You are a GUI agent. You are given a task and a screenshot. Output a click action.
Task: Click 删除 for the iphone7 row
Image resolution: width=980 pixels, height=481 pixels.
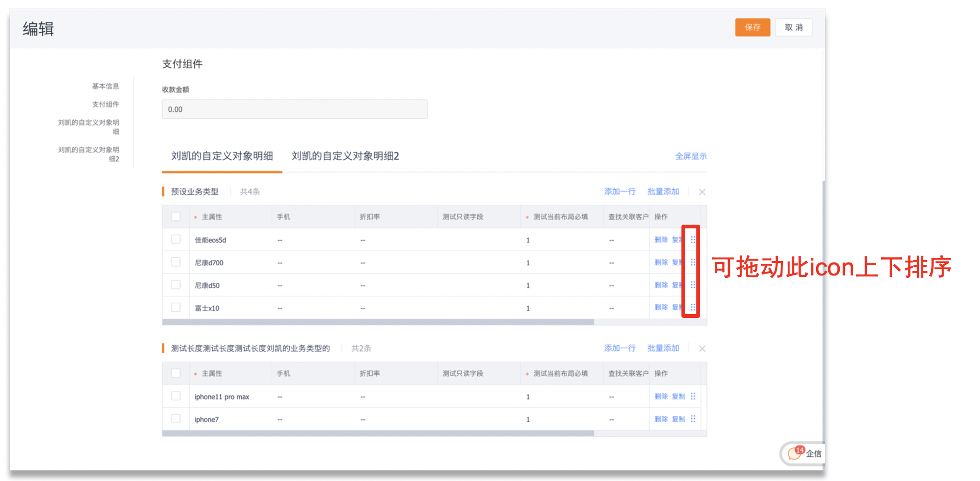tap(661, 419)
